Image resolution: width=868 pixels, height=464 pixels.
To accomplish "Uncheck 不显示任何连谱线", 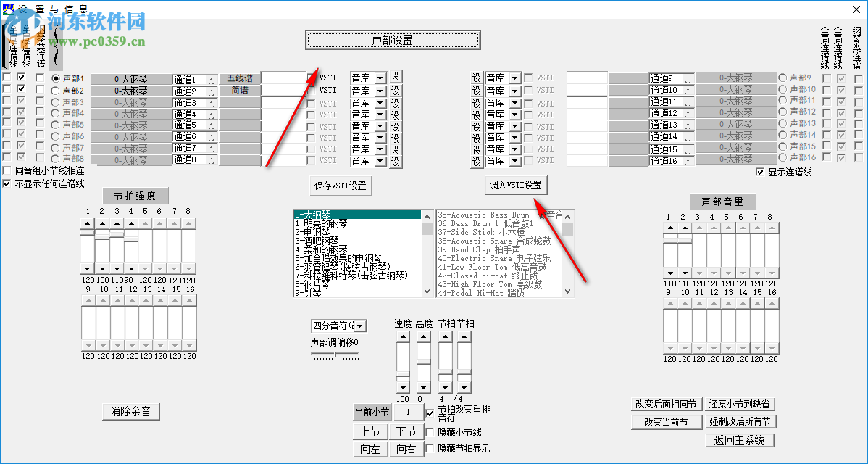I will tap(7, 184).
